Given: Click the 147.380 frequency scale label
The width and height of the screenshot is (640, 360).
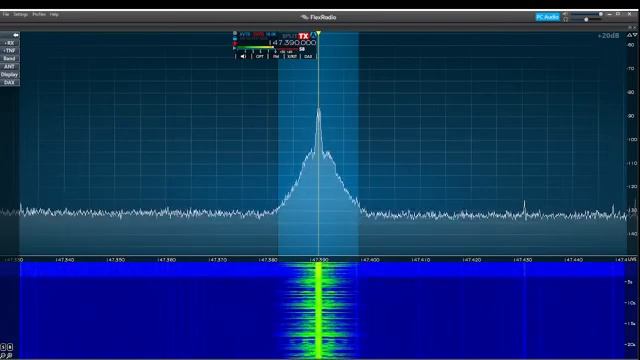Looking at the screenshot, I should (268, 260).
